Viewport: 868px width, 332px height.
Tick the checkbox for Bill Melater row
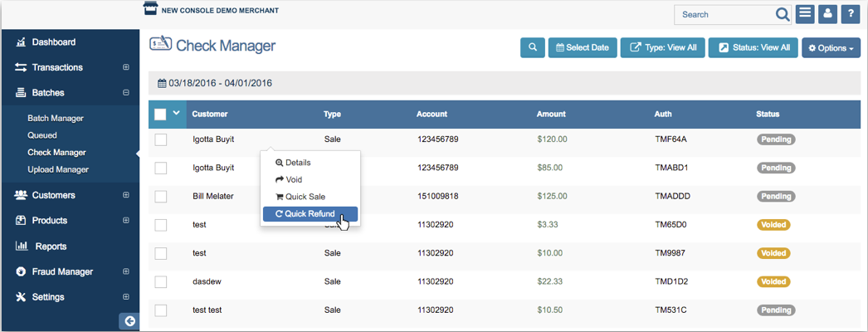pos(161,197)
